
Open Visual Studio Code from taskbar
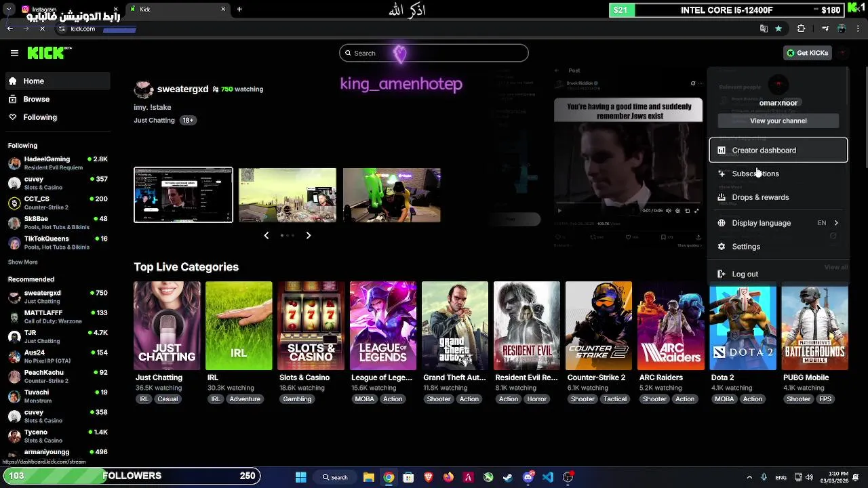tap(548, 477)
